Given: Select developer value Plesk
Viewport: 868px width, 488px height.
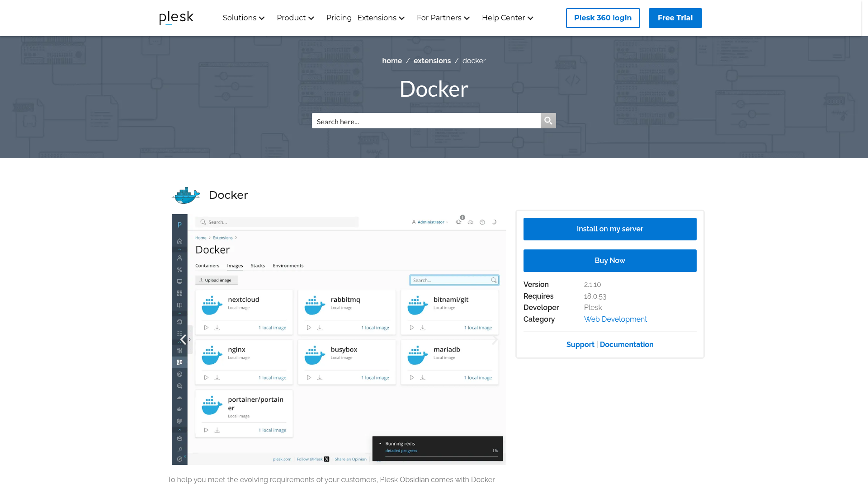Looking at the screenshot, I should [593, 308].
